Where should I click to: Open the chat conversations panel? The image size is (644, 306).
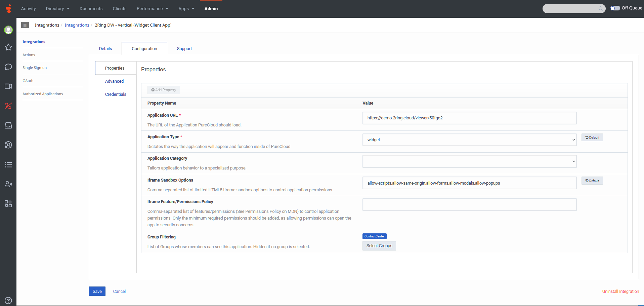point(8,67)
